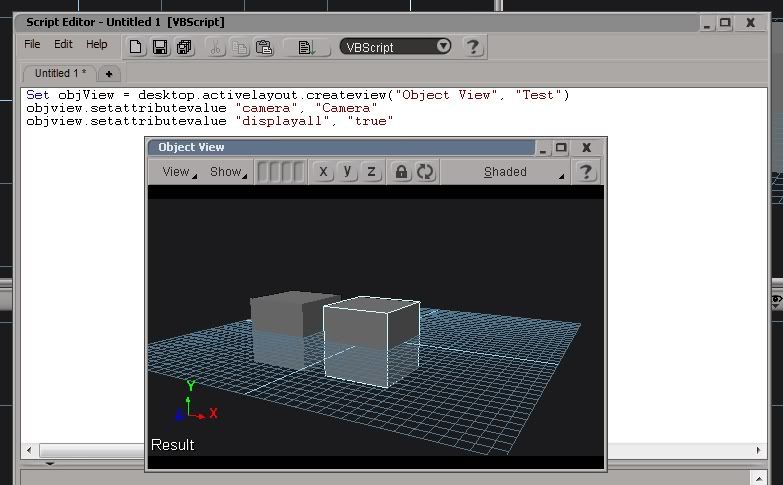This screenshot has width=783, height=485.
Task: Open the VBScript language dropdown
Action: pos(395,47)
